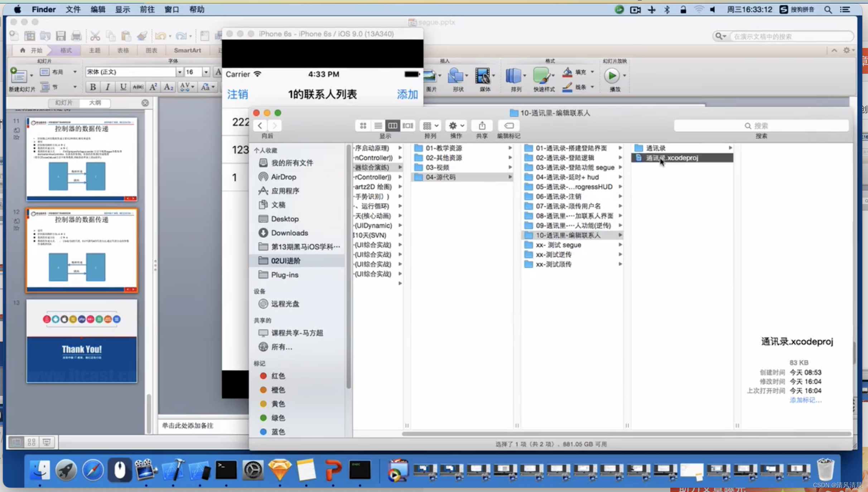Screen dimensions: 868x492
Task: Click the Finder search field
Action: [761, 126]
